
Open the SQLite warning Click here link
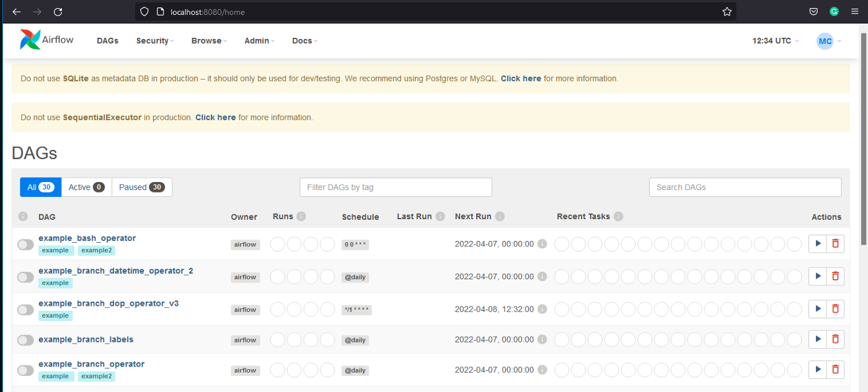pos(520,79)
